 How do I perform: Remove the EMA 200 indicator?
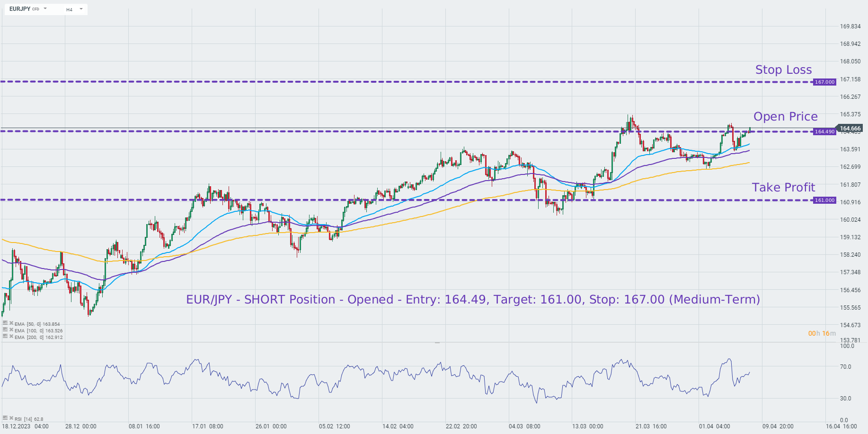pyautogui.click(x=11, y=336)
